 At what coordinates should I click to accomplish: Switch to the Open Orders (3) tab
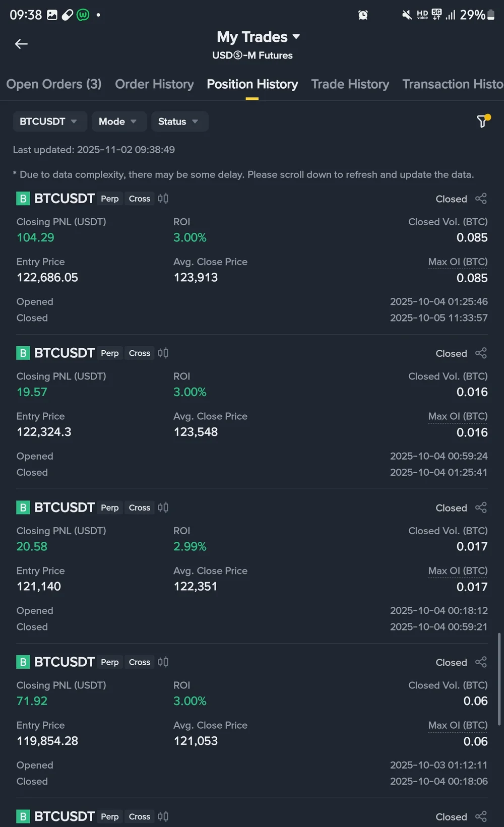54,84
